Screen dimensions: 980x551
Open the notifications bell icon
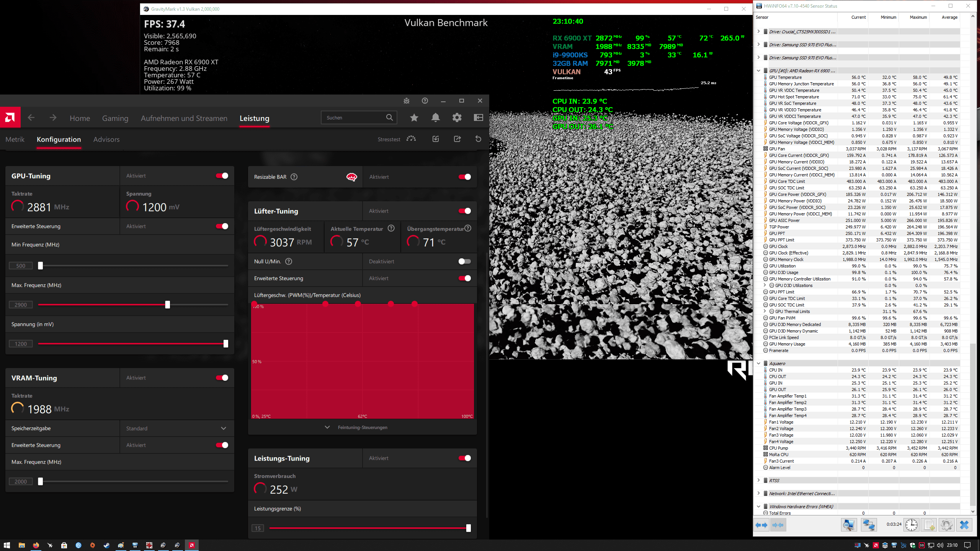[435, 118]
